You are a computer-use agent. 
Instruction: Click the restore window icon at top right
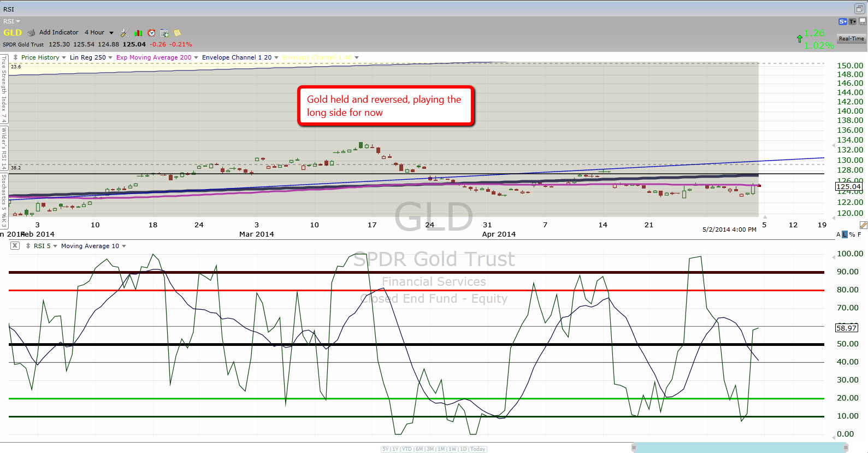pyautogui.click(x=859, y=9)
